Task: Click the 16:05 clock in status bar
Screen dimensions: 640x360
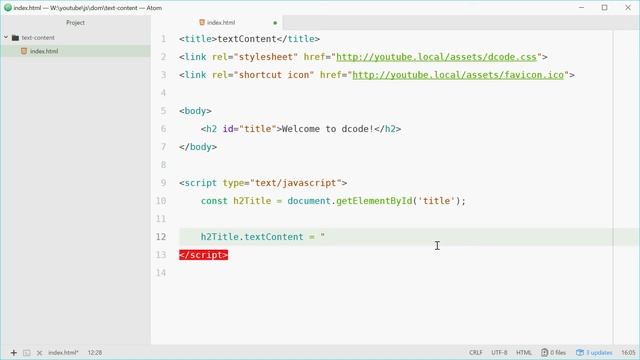Action: click(628, 353)
